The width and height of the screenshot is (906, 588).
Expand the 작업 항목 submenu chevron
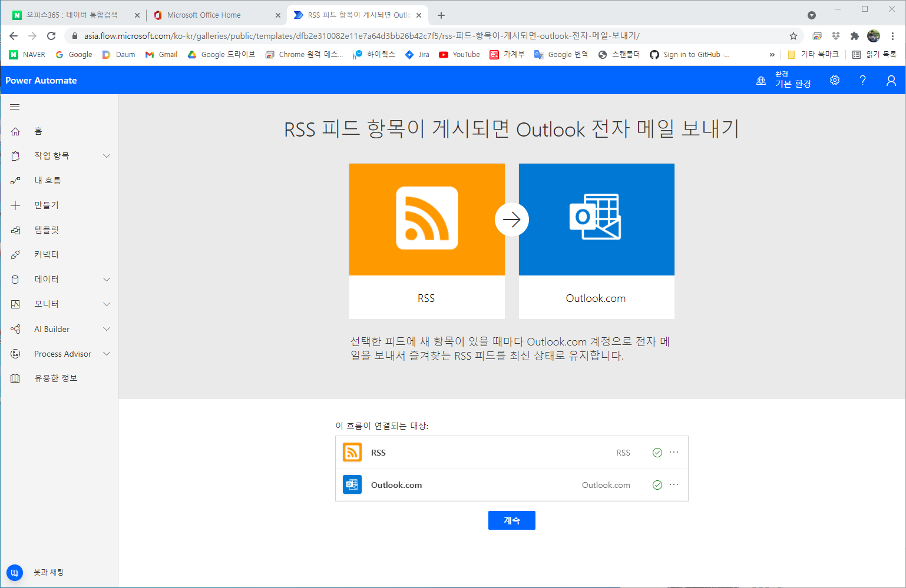click(x=107, y=156)
